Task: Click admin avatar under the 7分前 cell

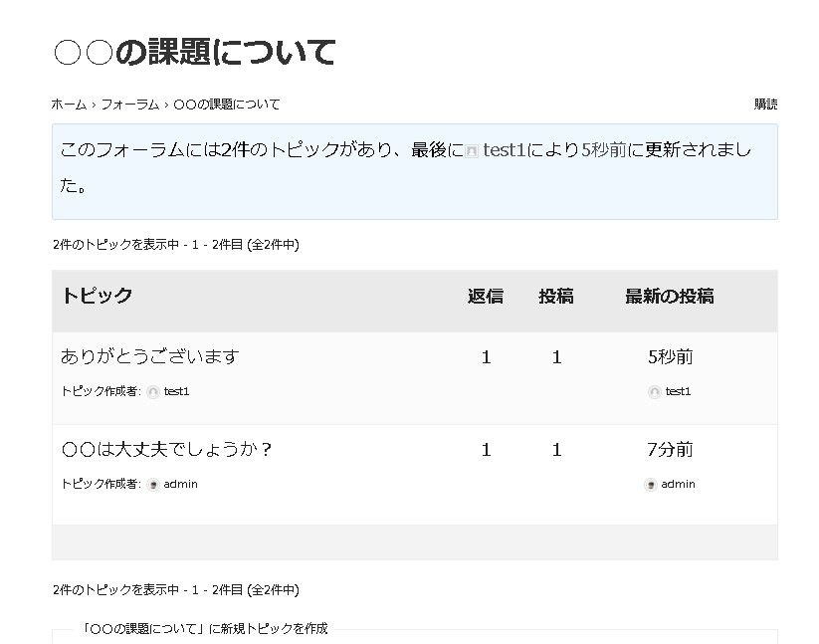Action: point(651,485)
